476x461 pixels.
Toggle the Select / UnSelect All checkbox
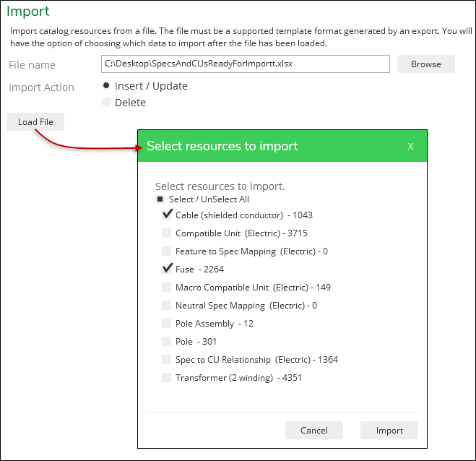coord(160,199)
